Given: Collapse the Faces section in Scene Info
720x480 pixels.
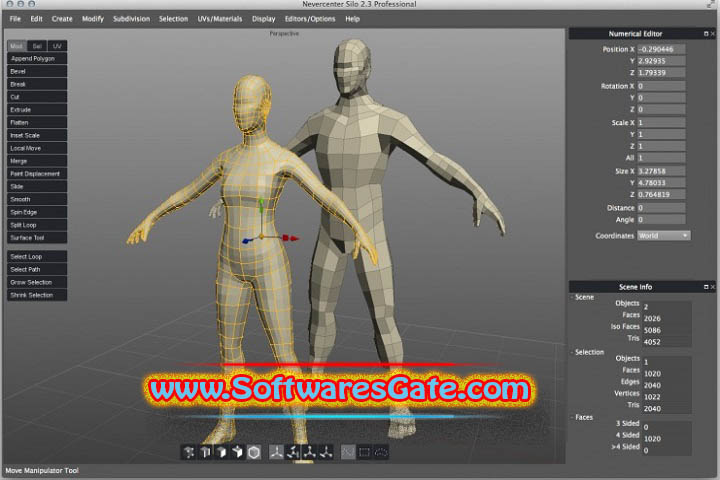Looking at the screenshot, I should pyautogui.click(x=572, y=418).
